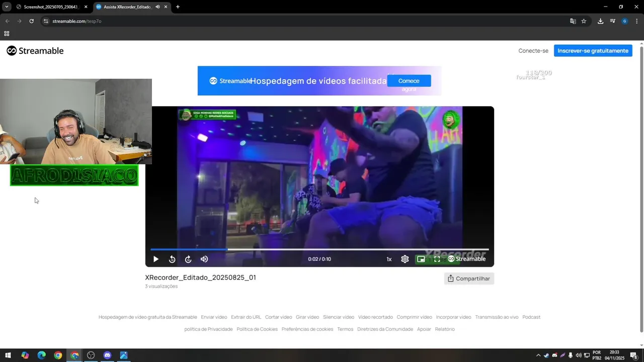Open the Steam tray icon
Image resolution: width=644 pixels, height=362 pixels.
pyautogui.click(x=546, y=355)
